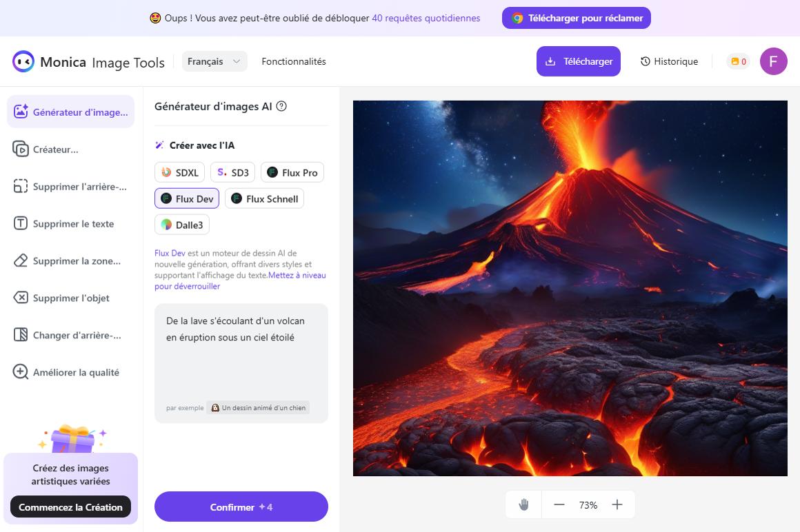Screen dimensions: 800x532
Task: Choose the Dalle3 model option
Action: 181,225
